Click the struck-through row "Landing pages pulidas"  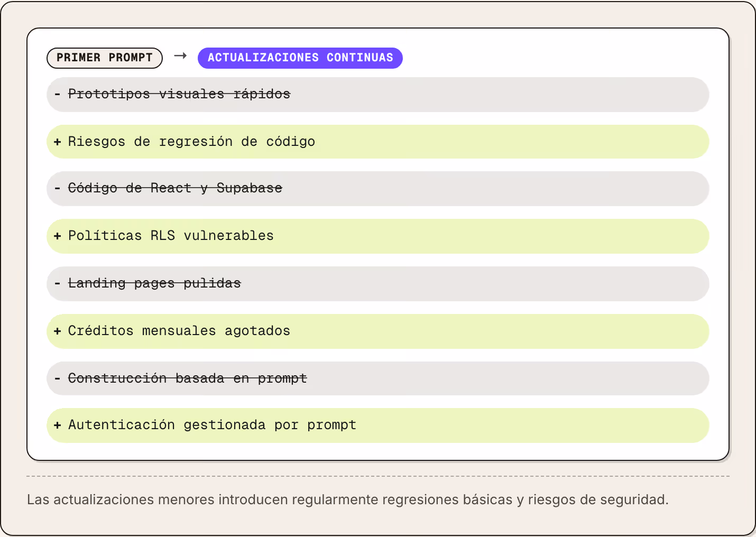(x=378, y=284)
